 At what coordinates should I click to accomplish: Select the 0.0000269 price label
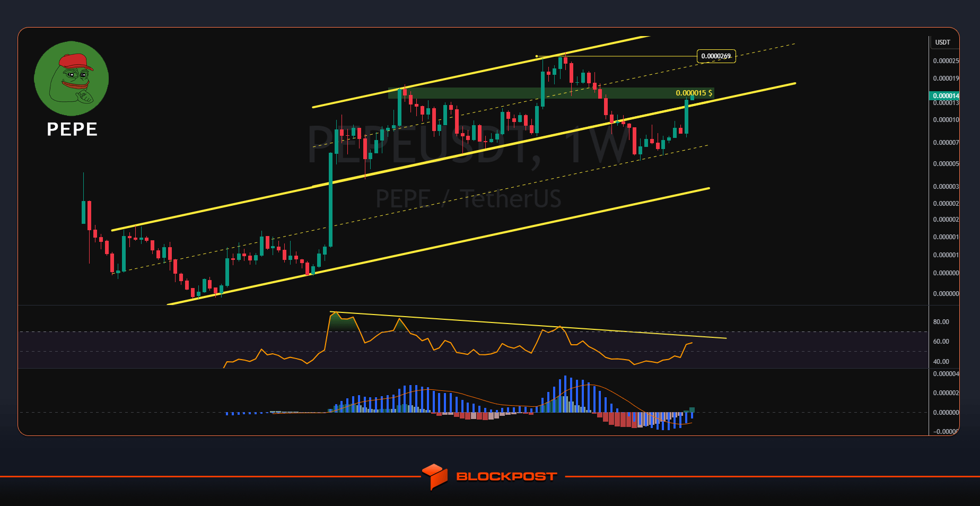coord(716,56)
